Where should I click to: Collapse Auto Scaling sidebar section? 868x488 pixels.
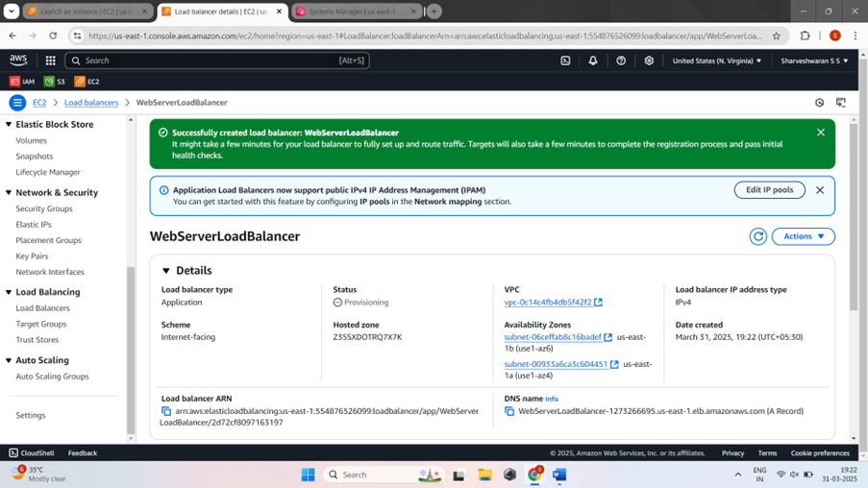(x=9, y=360)
